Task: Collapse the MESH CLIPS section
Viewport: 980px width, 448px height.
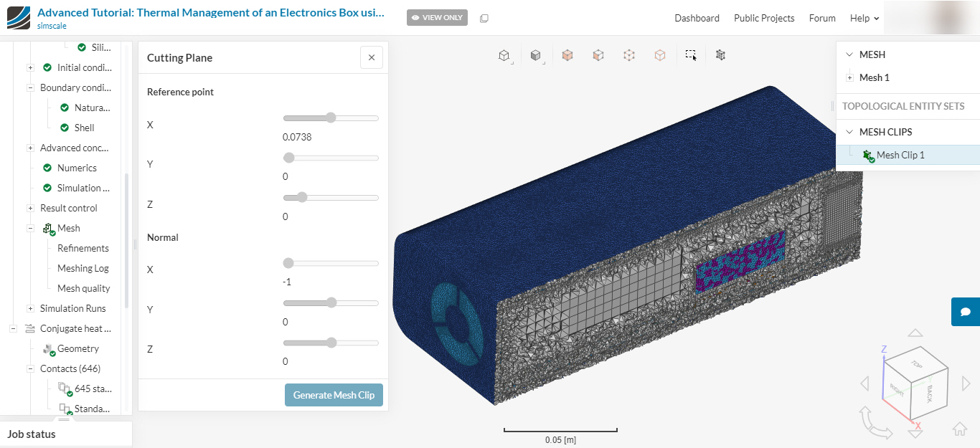Action: [849, 132]
